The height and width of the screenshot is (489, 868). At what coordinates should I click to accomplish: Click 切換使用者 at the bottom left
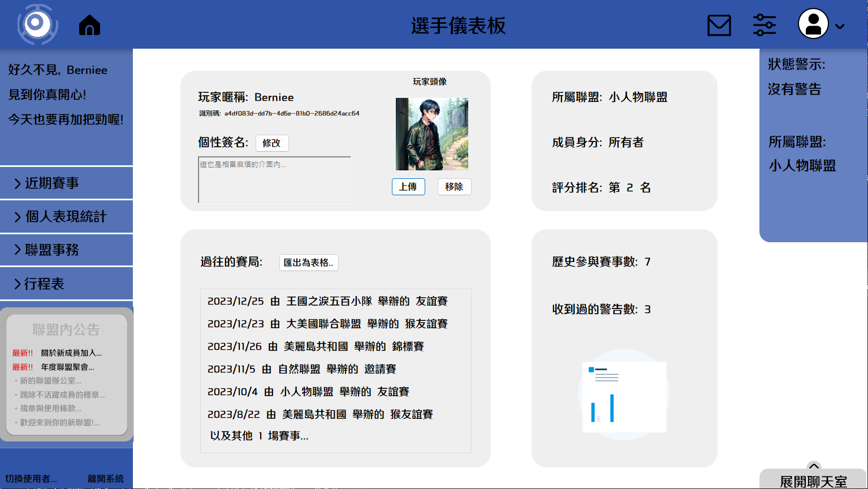click(31, 479)
